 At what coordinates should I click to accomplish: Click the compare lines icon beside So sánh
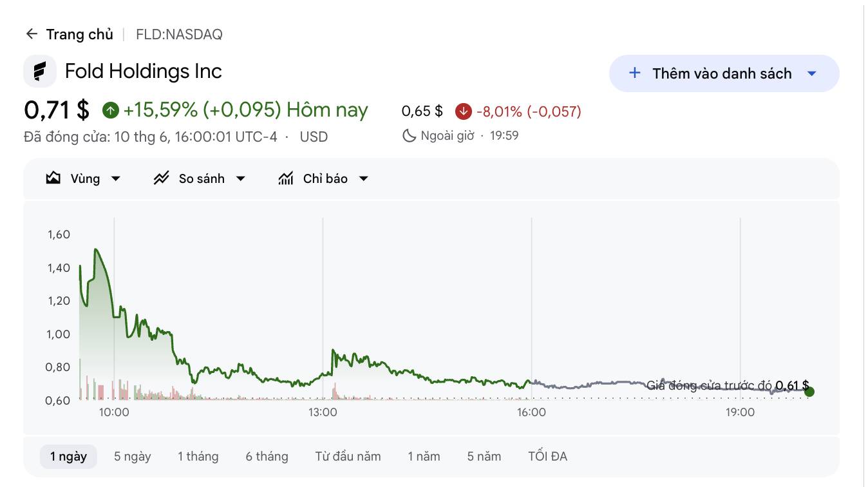[x=161, y=178]
